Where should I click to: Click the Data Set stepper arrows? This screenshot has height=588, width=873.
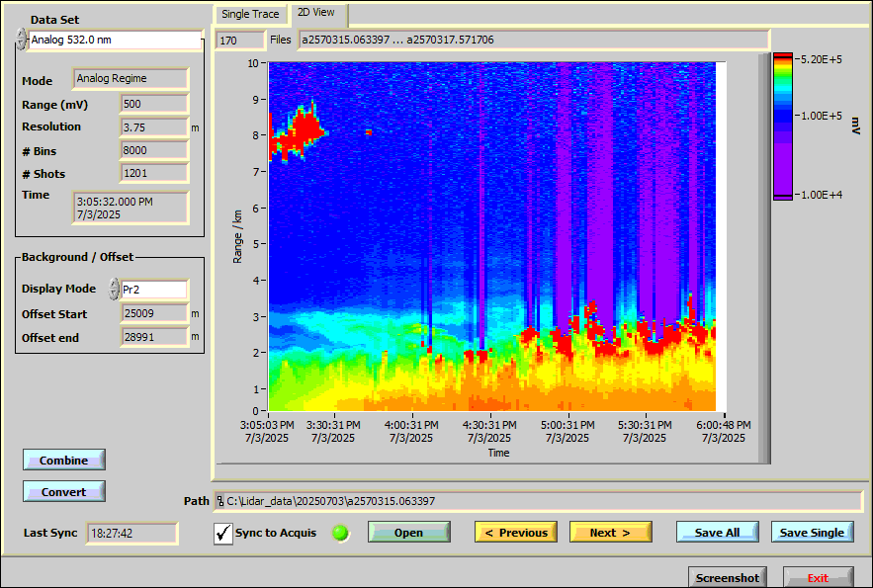click(x=22, y=41)
